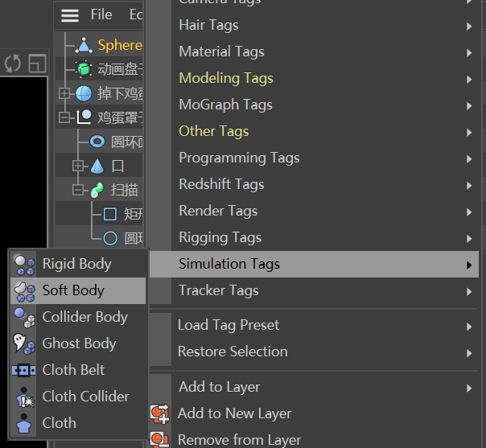Click the green sweep icon for 扫描
Viewport: 486px width, 448px height.
[x=97, y=190]
